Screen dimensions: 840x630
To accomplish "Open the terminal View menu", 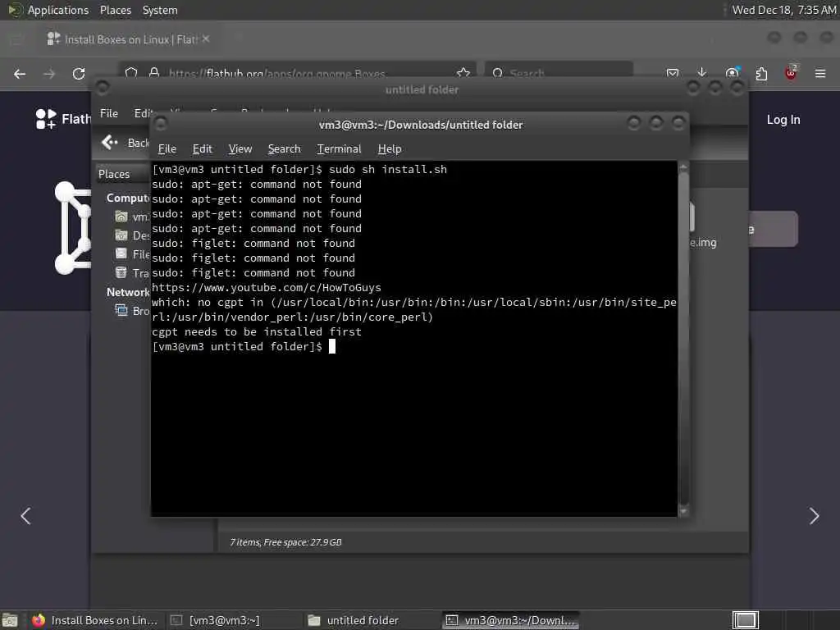I will point(240,149).
